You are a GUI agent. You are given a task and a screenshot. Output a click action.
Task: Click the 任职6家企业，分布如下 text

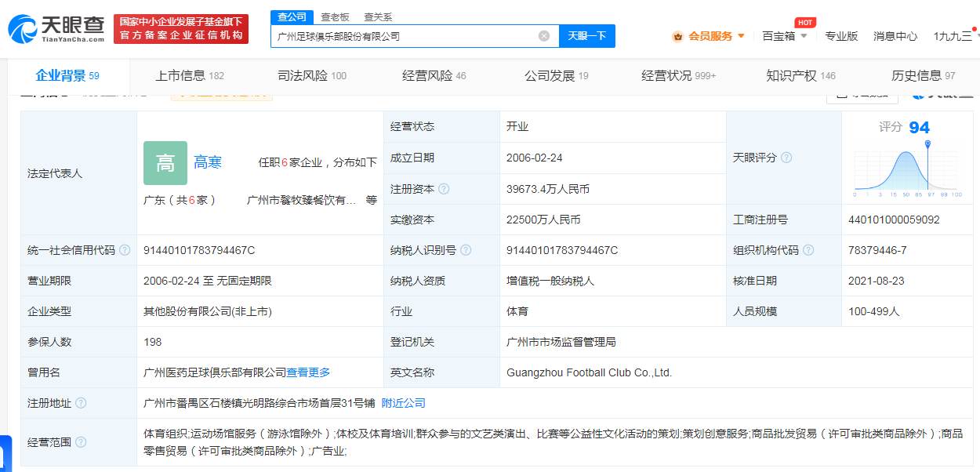pos(318,162)
